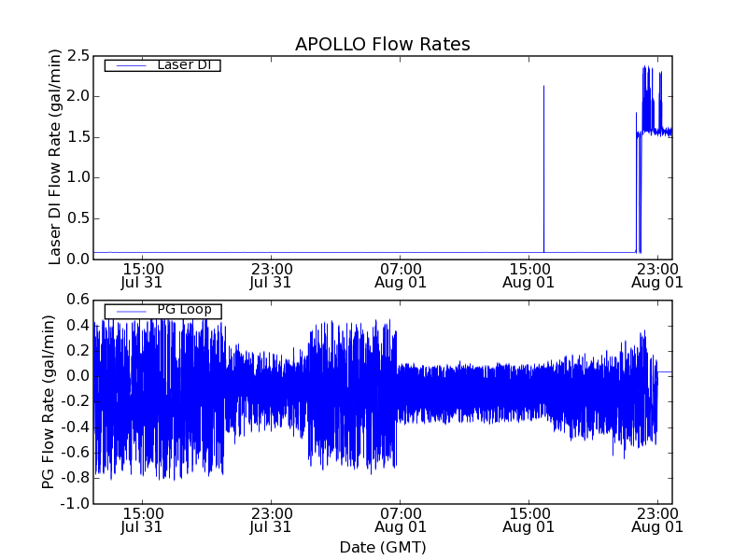Click the APOLLO Flow Rates chart title
The width and height of the screenshot is (747, 560).
382,44
